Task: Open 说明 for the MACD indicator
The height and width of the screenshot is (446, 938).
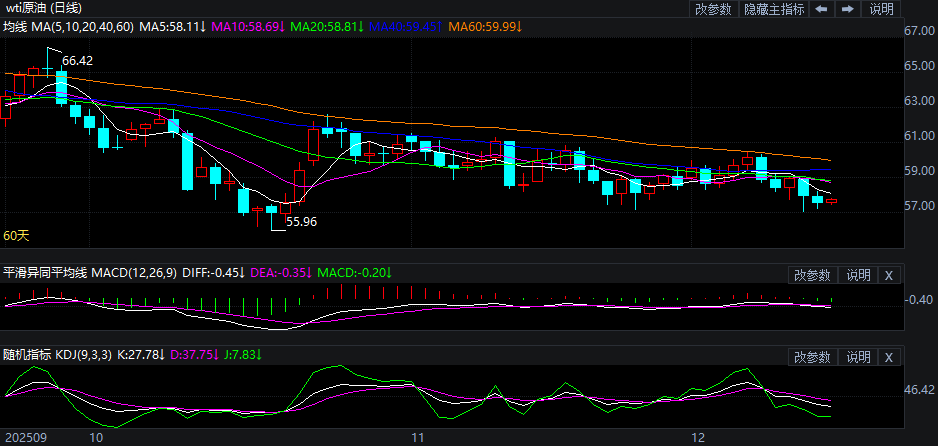Action: point(859,274)
